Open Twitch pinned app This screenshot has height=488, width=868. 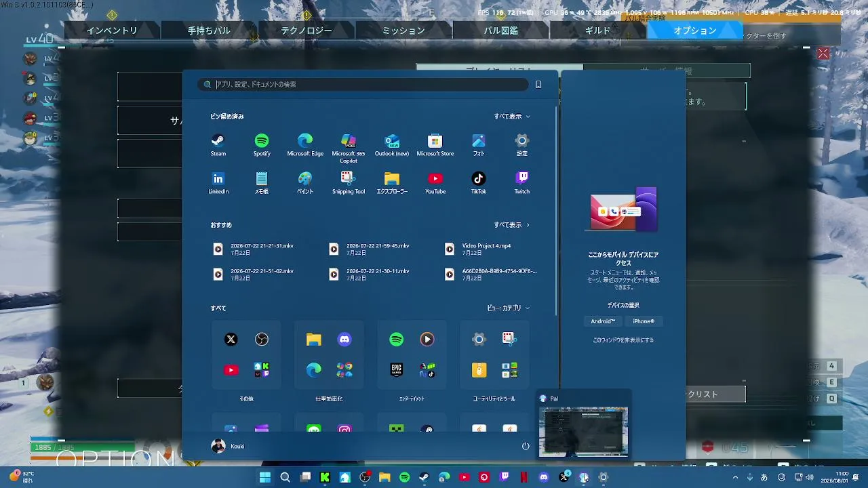tap(522, 183)
